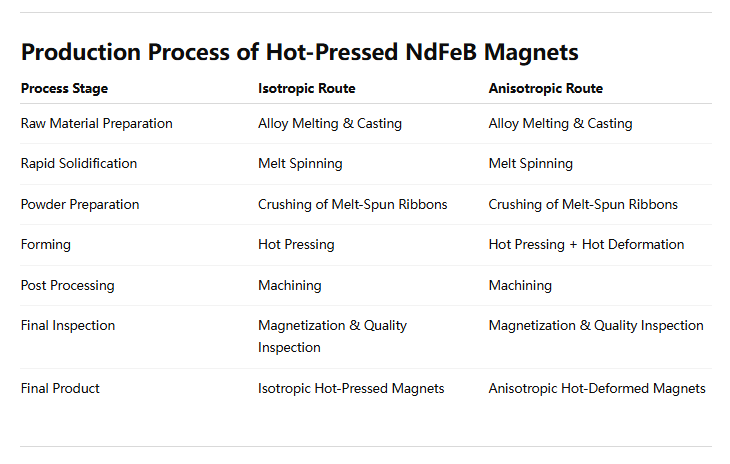
Task: Select the 'Isotropic Hot-Pressed Magnets' cell
Action: [x=351, y=388]
